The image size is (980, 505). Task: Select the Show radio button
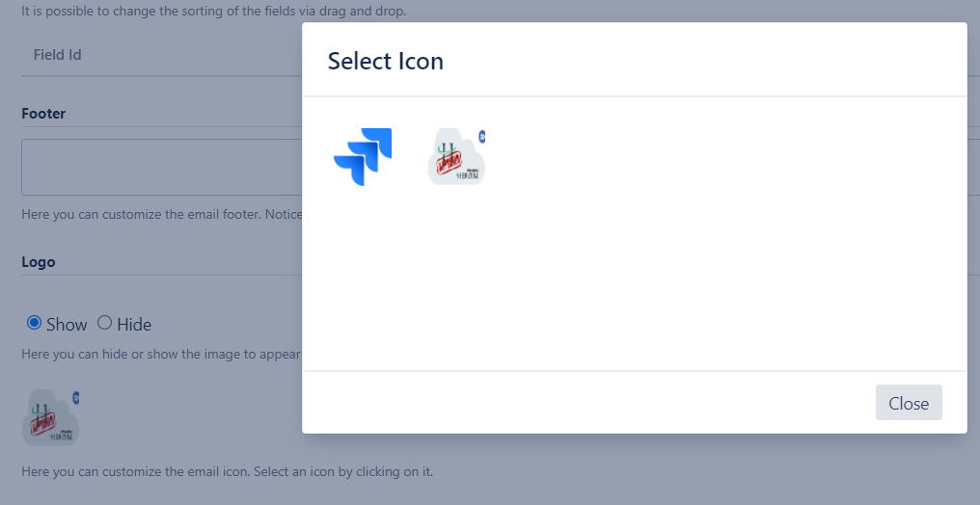(34, 323)
